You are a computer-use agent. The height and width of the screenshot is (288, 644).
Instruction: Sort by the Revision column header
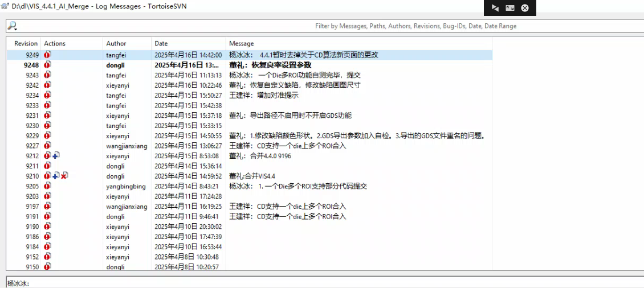pos(26,43)
